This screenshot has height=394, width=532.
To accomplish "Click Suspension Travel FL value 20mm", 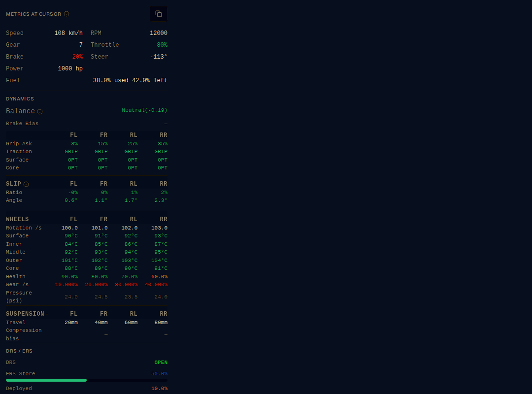I will point(71,323).
